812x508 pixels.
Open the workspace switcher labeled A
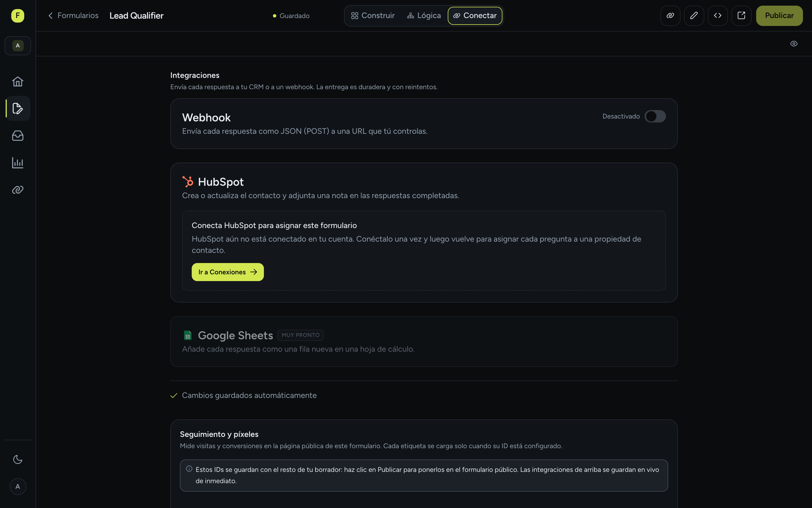pyautogui.click(x=18, y=46)
